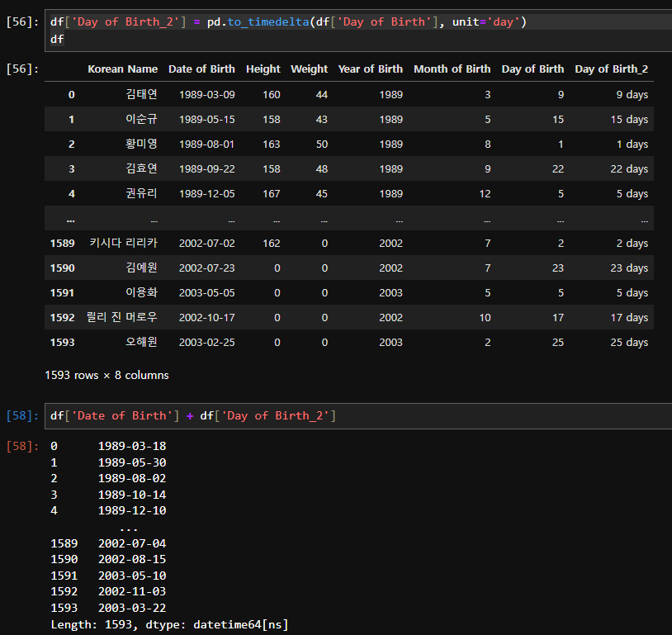Image resolution: width=672 pixels, height=635 pixels.
Task: Click the '1593 rows × 8 columns' summary
Action: (106, 375)
